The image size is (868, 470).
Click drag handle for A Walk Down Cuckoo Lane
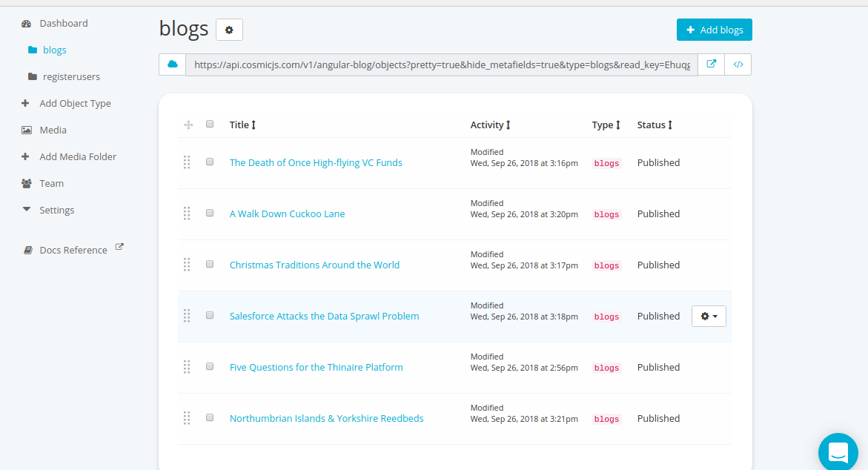pyautogui.click(x=187, y=214)
